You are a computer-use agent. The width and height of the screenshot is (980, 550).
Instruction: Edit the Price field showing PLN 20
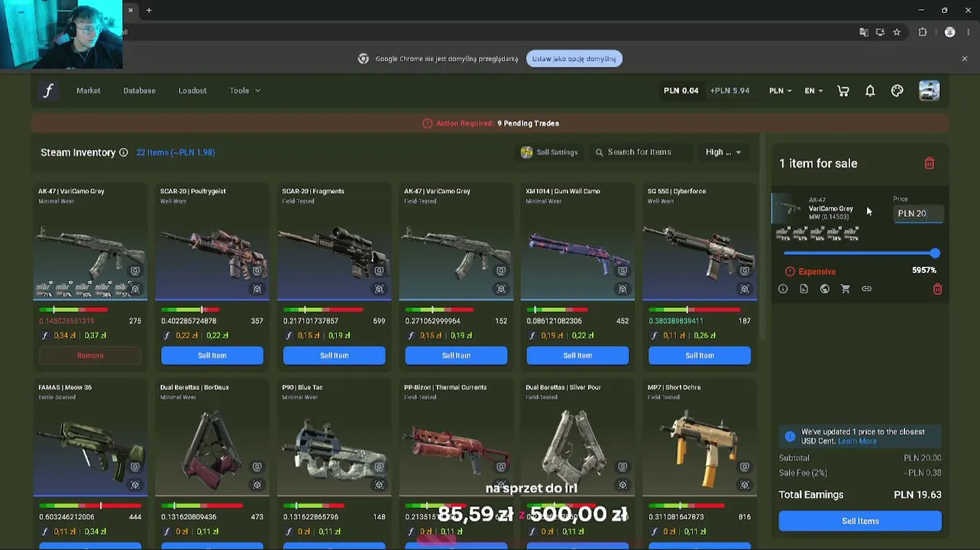(919, 214)
